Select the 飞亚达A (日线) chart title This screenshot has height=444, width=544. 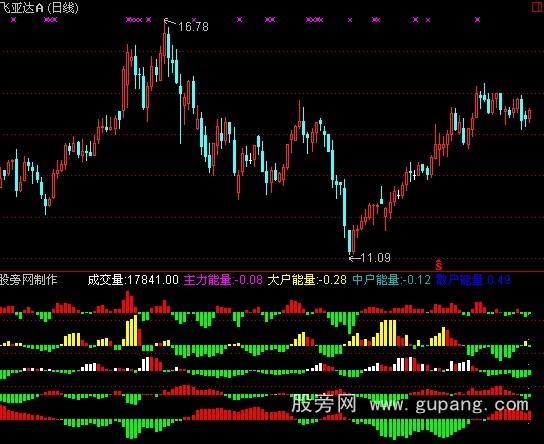tap(39, 7)
